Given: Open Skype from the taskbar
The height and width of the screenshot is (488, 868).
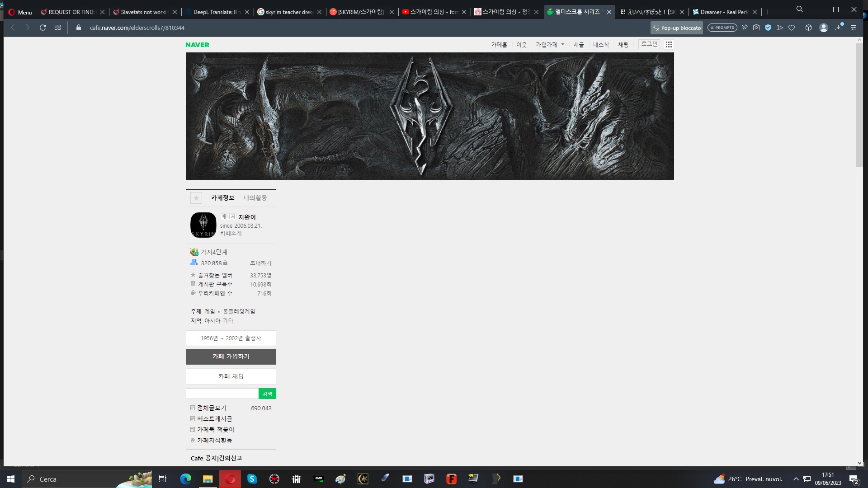Looking at the screenshot, I should [x=252, y=479].
